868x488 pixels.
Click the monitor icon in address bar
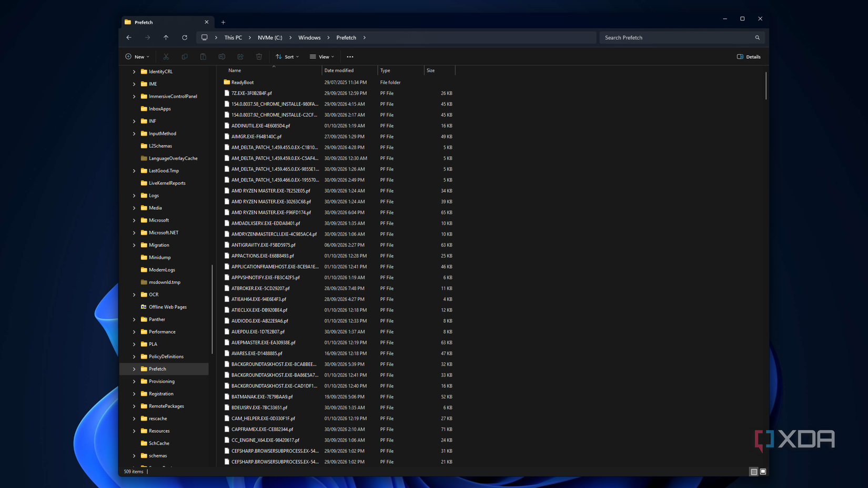204,37
